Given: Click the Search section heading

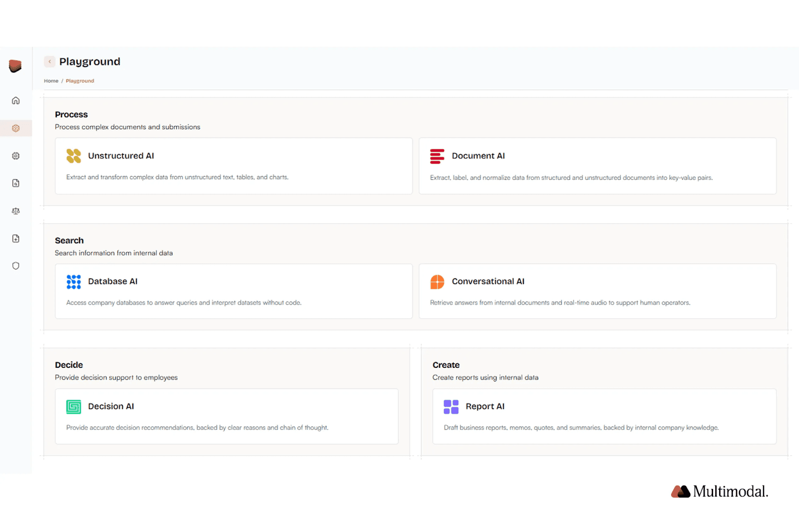Looking at the screenshot, I should tap(69, 240).
